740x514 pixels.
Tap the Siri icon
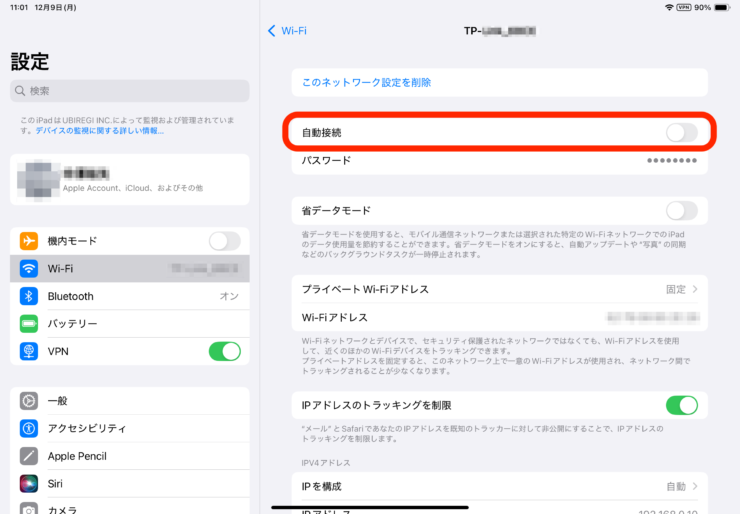point(29,483)
